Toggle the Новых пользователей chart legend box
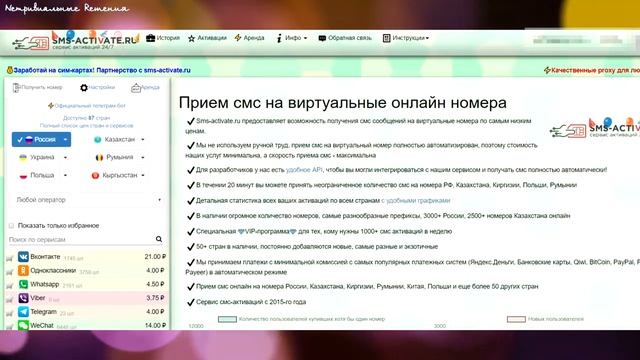The height and width of the screenshot is (360, 640). pos(516,319)
